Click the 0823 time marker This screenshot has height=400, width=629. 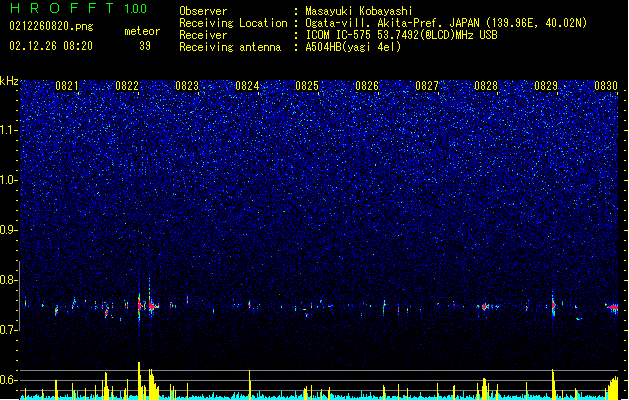187,86
